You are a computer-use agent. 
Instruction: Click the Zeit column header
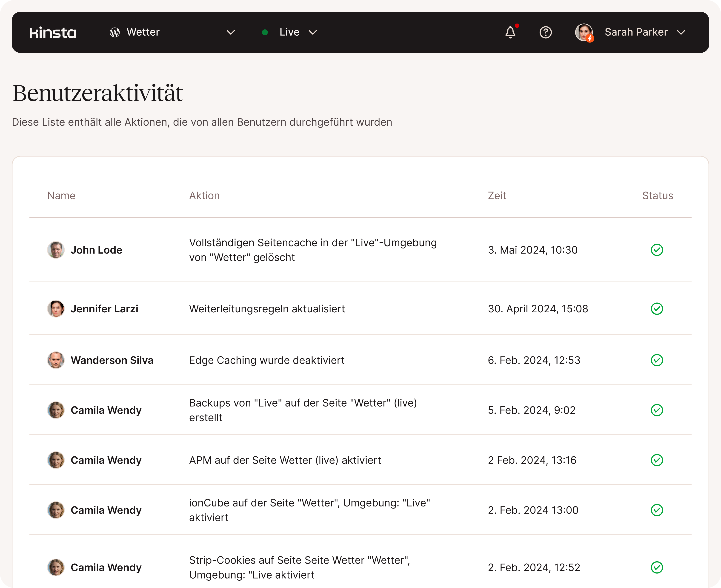(x=497, y=195)
